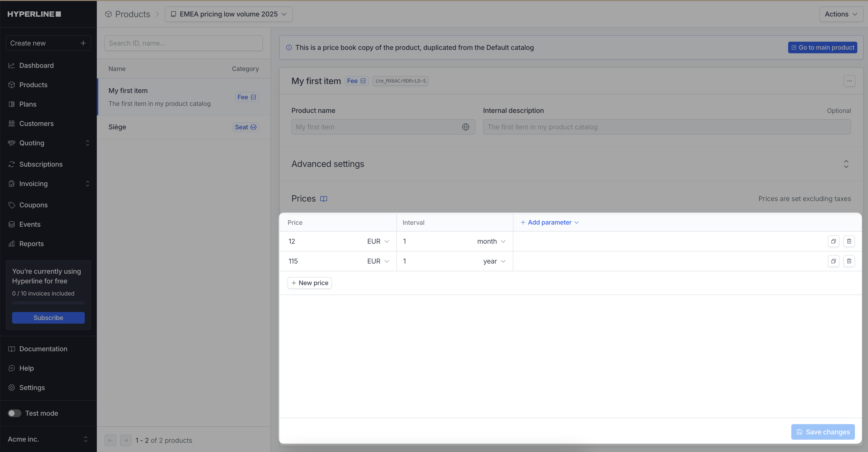Open the three-dots item options menu
This screenshot has width=868, height=452.
coord(849,81)
